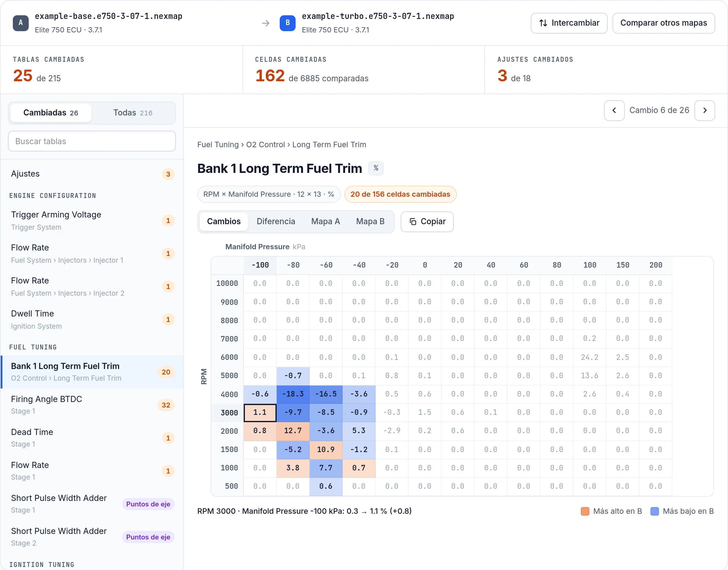Viewport: 728px width, 570px height.
Task: Click the map B badge icon
Action: click(287, 23)
